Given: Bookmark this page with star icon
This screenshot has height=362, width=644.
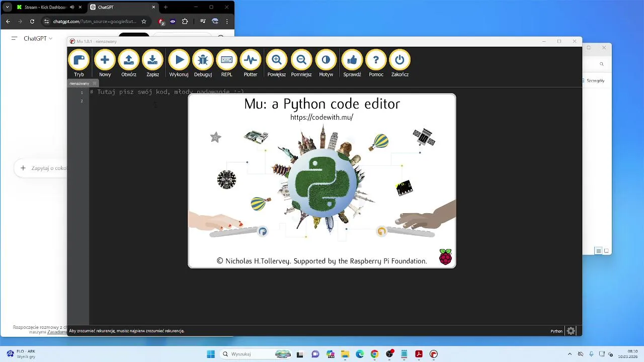Looking at the screenshot, I should coord(144,22).
